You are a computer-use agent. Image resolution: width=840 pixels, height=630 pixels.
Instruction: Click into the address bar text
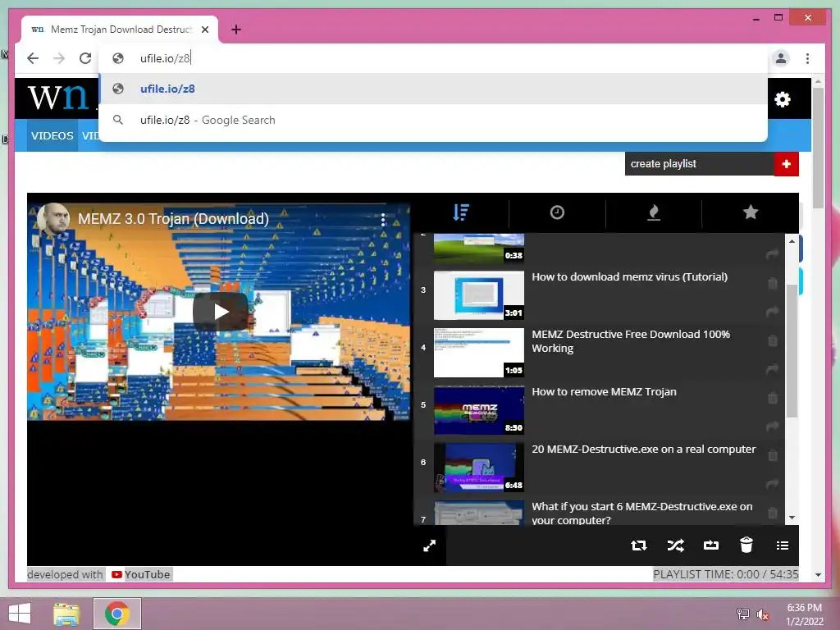click(165, 58)
